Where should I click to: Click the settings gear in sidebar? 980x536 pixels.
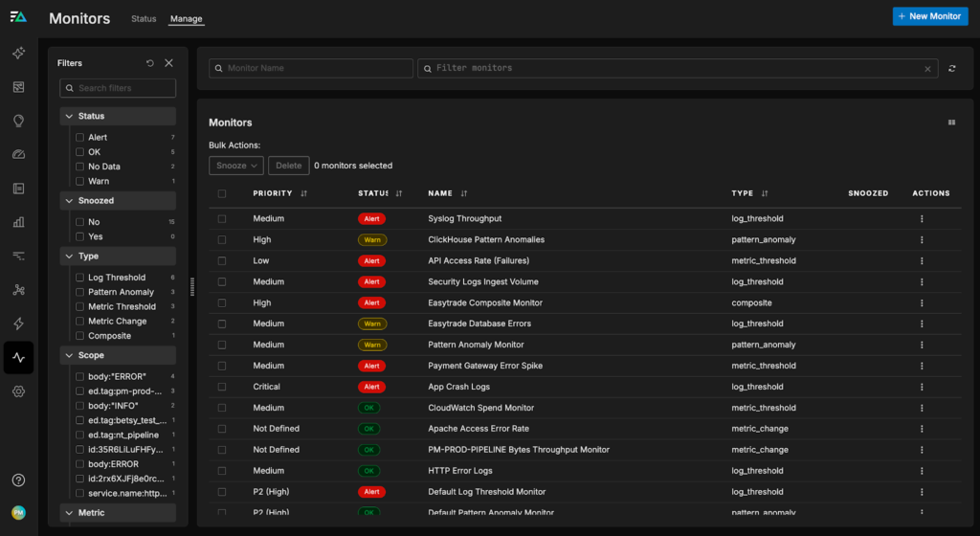[18, 391]
